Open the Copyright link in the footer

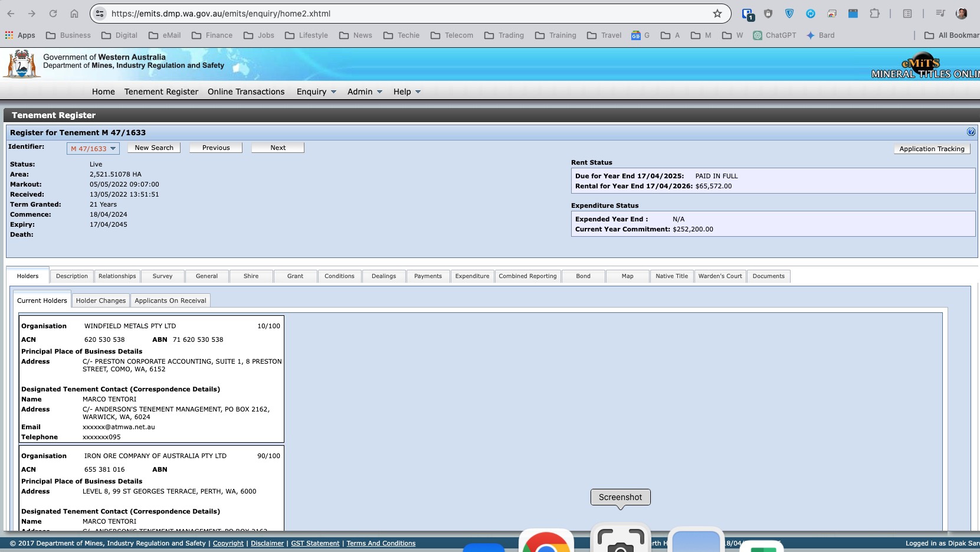point(228,543)
